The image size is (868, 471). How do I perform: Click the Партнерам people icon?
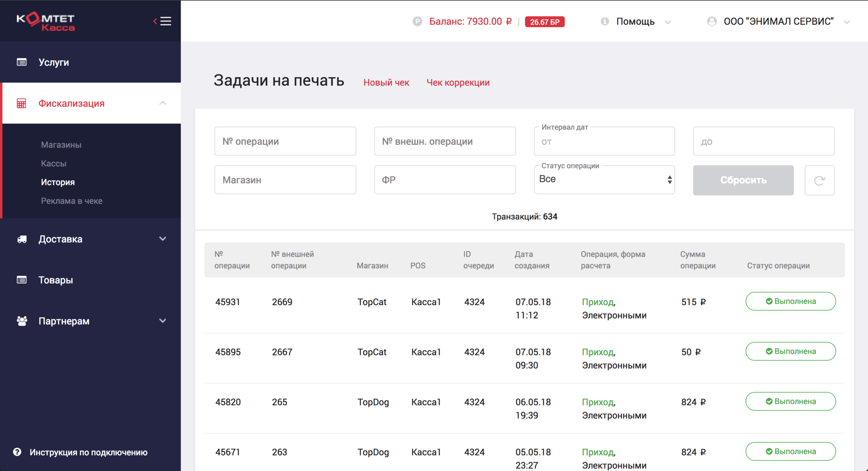22,321
